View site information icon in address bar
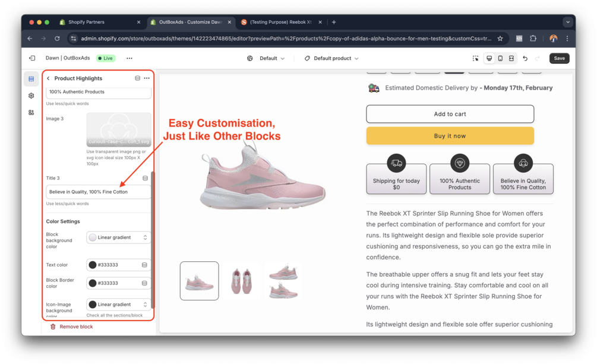This screenshot has width=597, height=364. tap(74, 39)
